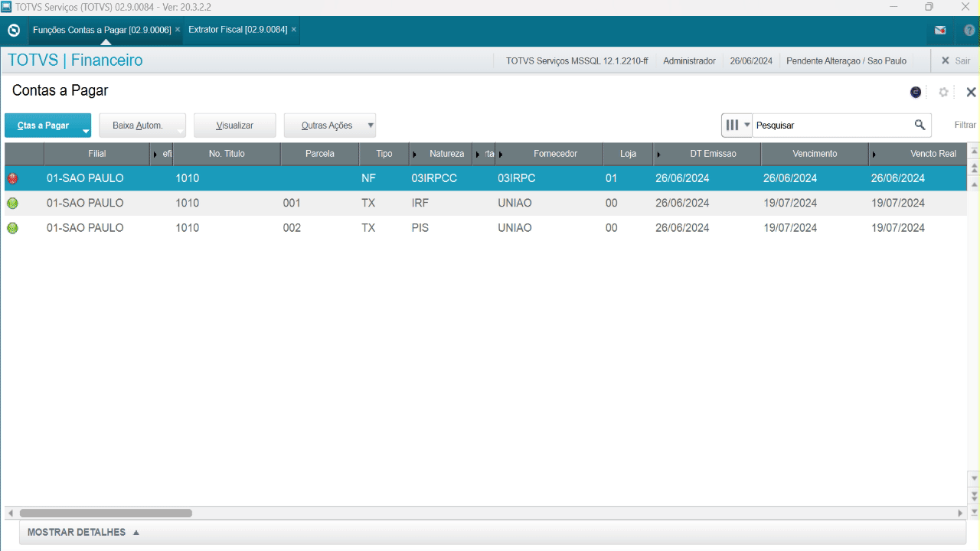The width and height of the screenshot is (980, 551).
Task: Sort by Tipo column header
Action: (x=384, y=154)
